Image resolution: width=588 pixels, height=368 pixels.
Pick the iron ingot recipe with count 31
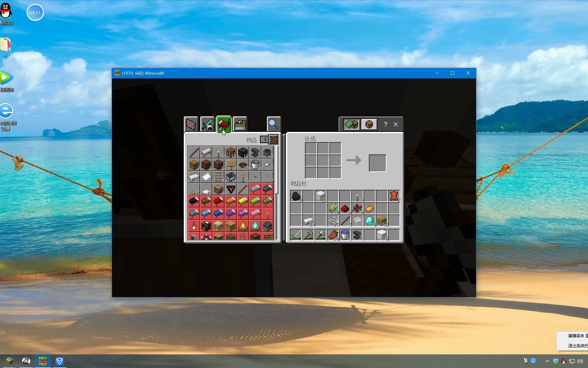194,177
